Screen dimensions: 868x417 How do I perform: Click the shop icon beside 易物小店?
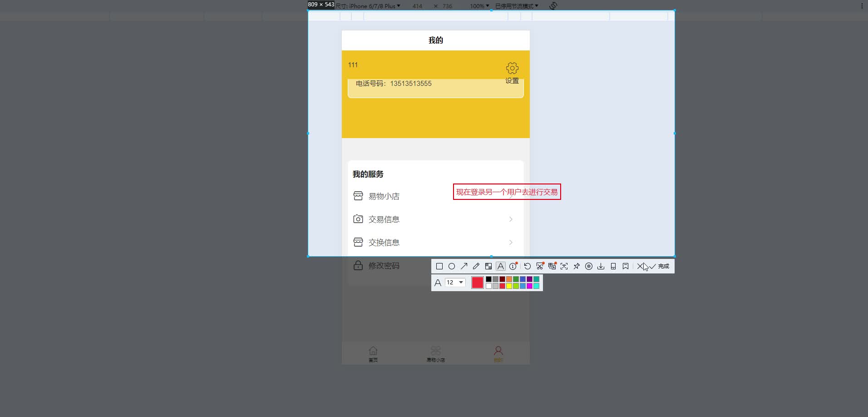(358, 196)
